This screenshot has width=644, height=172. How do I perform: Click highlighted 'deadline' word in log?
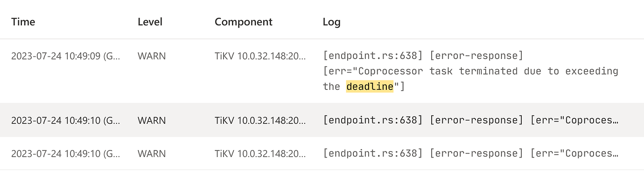[x=370, y=86]
